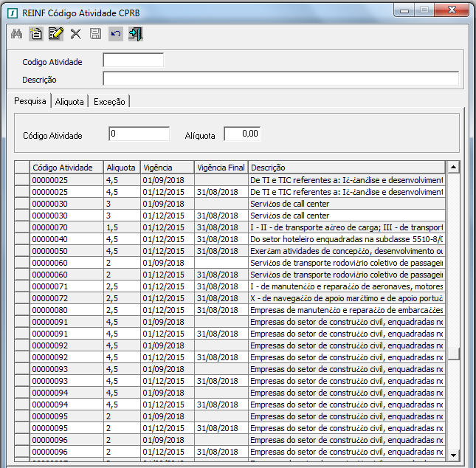Switch to the Aliquota tab
The height and width of the screenshot is (468, 476).
click(x=69, y=102)
